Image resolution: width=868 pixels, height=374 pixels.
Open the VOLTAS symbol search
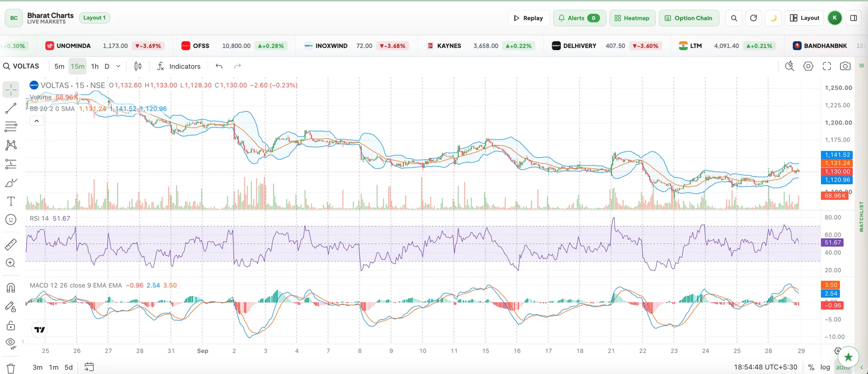[x=21, y=66]
